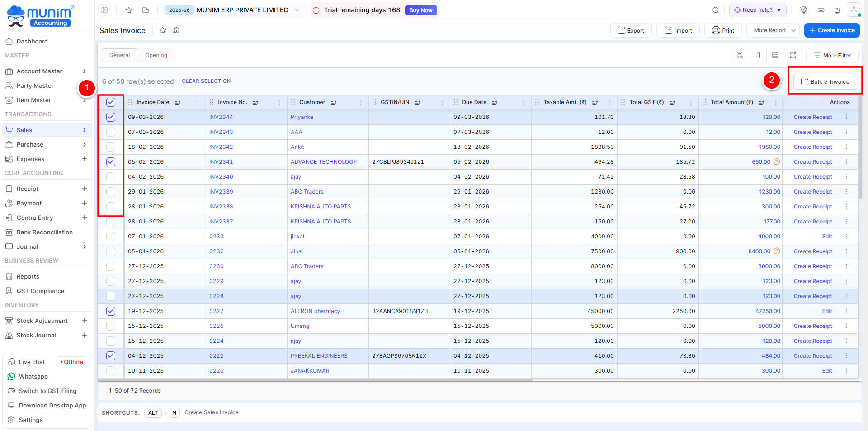Open the More Report dropdown
868x431 pixels.
774,30
